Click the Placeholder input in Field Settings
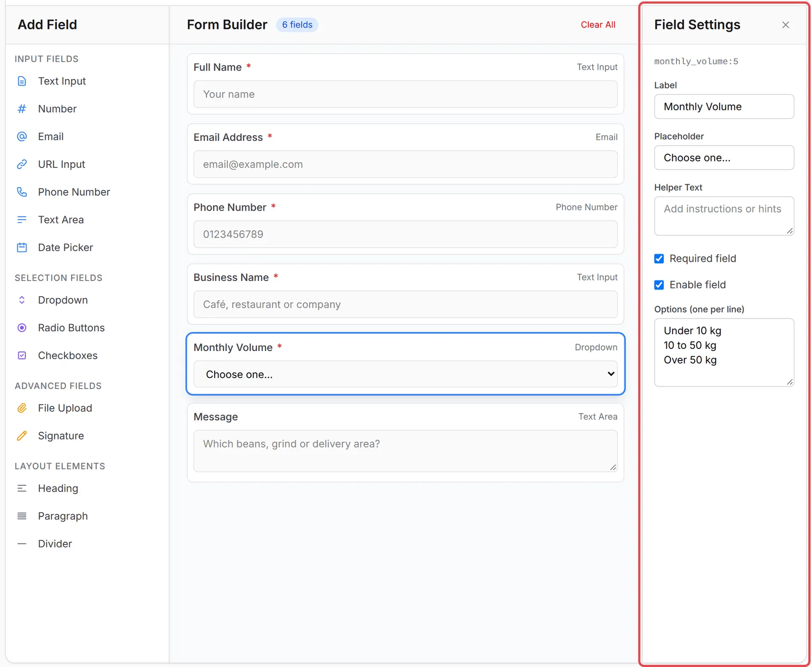 click(x=724, y=158)
